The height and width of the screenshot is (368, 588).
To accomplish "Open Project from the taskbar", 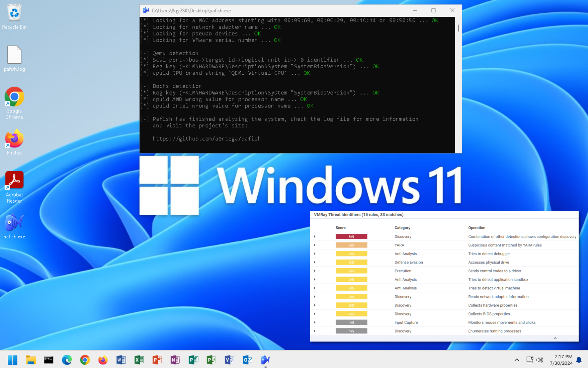I will pos(212,360).
